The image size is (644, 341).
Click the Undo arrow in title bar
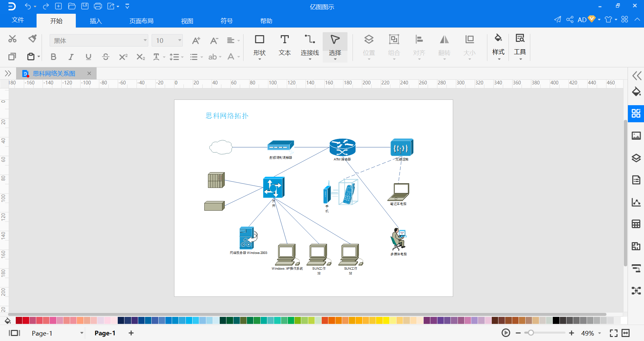pyautogui.click(x=28, y=6)
